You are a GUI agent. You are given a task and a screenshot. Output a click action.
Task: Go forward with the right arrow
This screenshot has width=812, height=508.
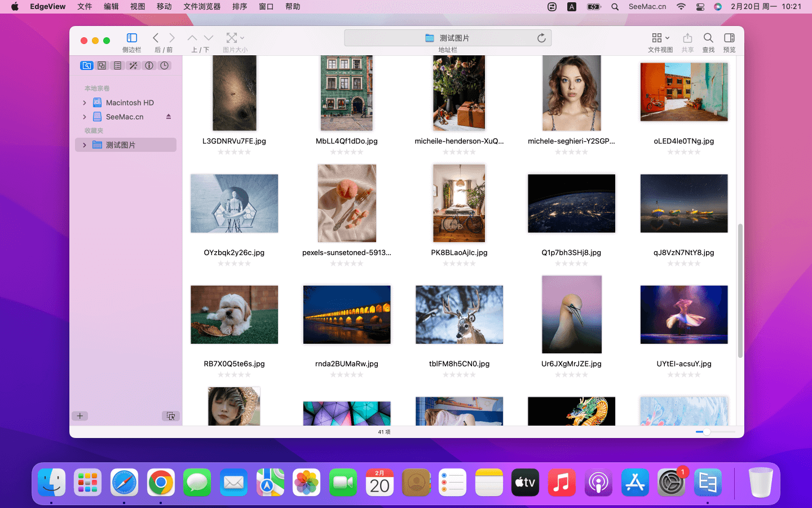click(x=172, y=38)
